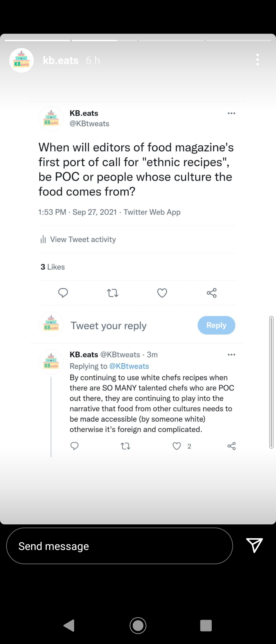Tap the retweet icon under the main tweet
The width and height of the screenshot is (276, 644).
point(112,293)
